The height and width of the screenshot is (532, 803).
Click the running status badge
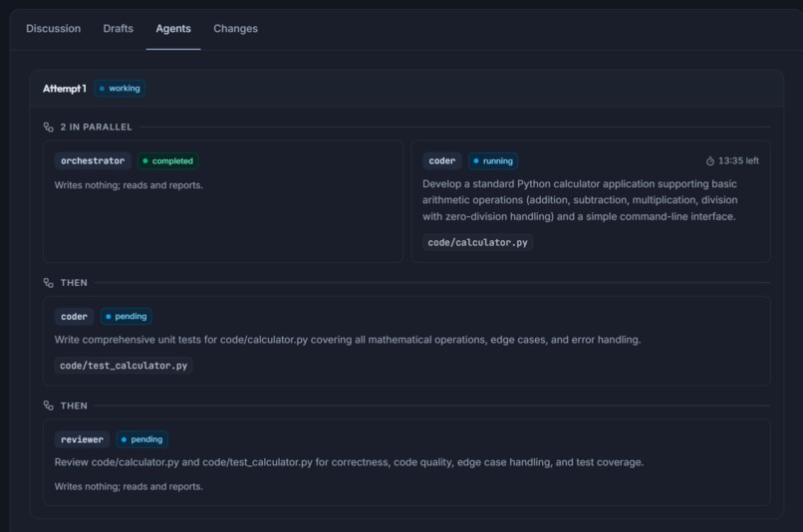click(x=493, y=160)
